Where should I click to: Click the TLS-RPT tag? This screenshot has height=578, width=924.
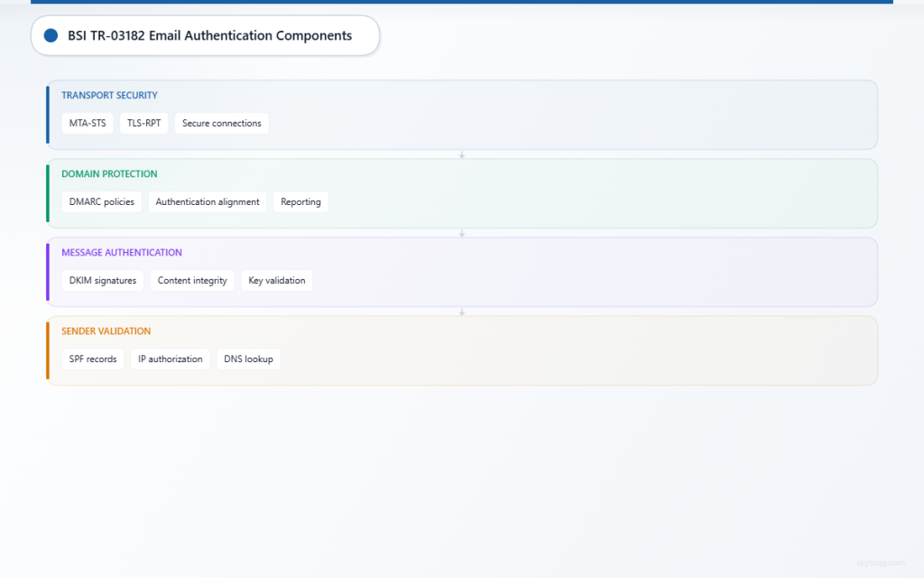point(143,123)
